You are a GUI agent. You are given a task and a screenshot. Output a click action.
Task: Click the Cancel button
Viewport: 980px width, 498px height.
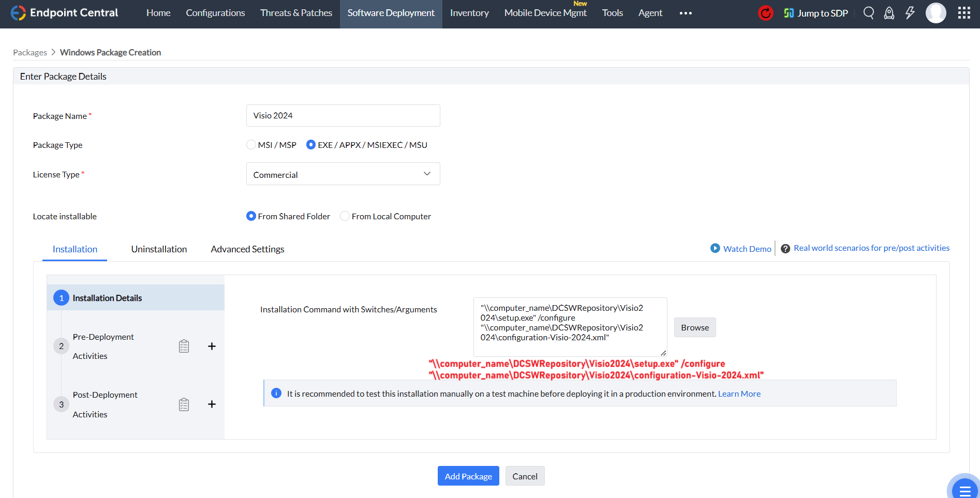[x=525, y=476]
